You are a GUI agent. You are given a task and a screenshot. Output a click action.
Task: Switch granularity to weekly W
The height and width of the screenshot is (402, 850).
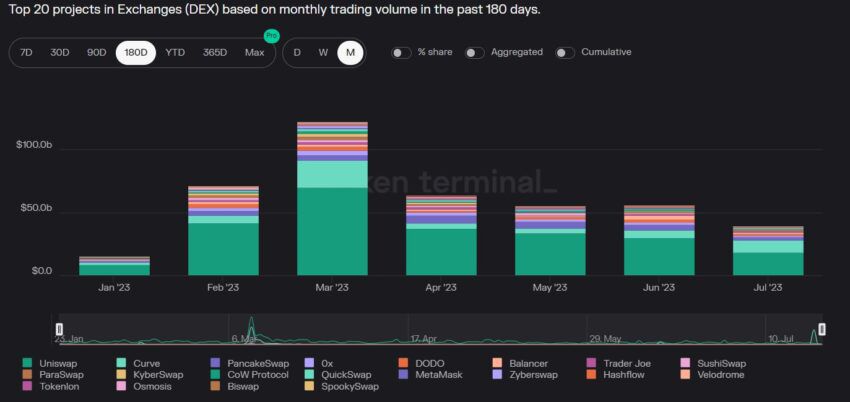click(x=323, y=53)
